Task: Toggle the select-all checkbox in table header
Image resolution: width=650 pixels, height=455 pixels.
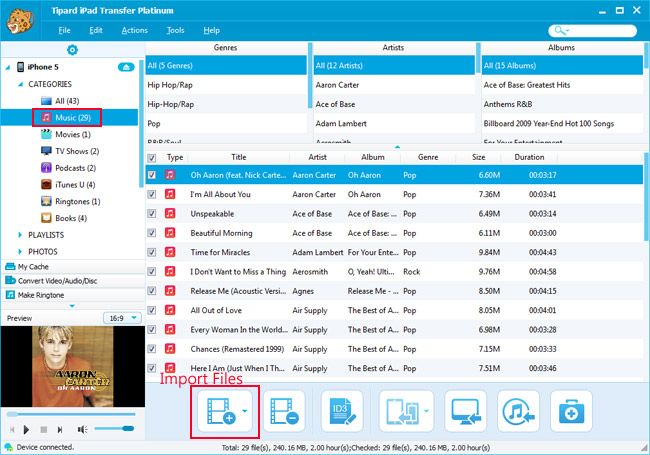Action: point(152,158)
